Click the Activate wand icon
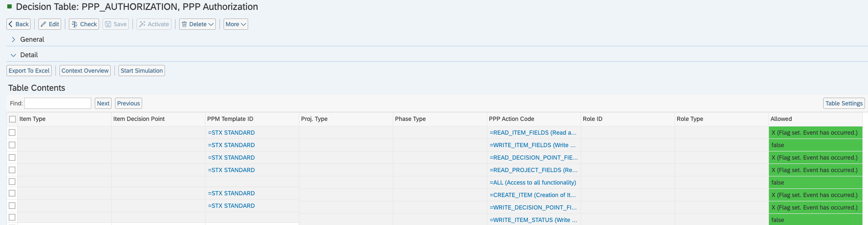 [142, 24]
